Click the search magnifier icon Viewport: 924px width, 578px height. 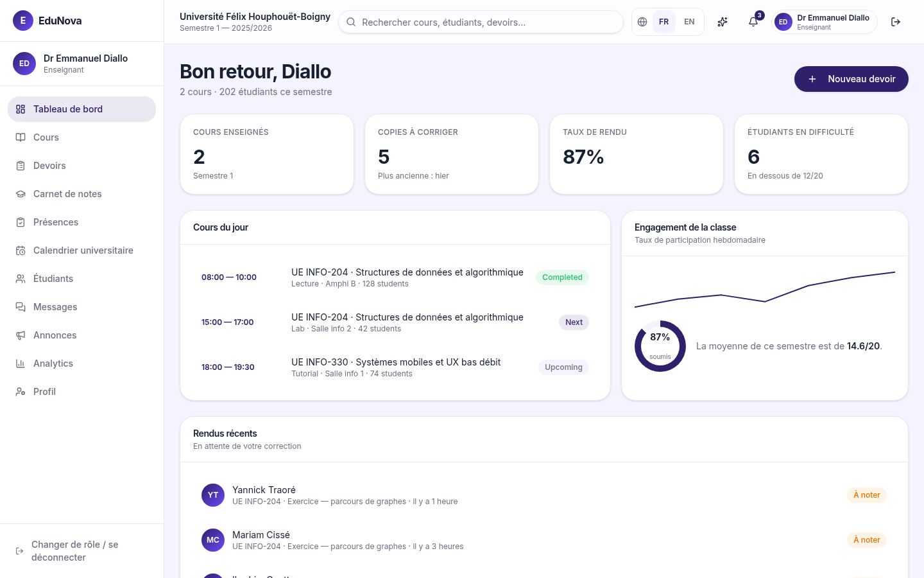click(x=351, y=22)
